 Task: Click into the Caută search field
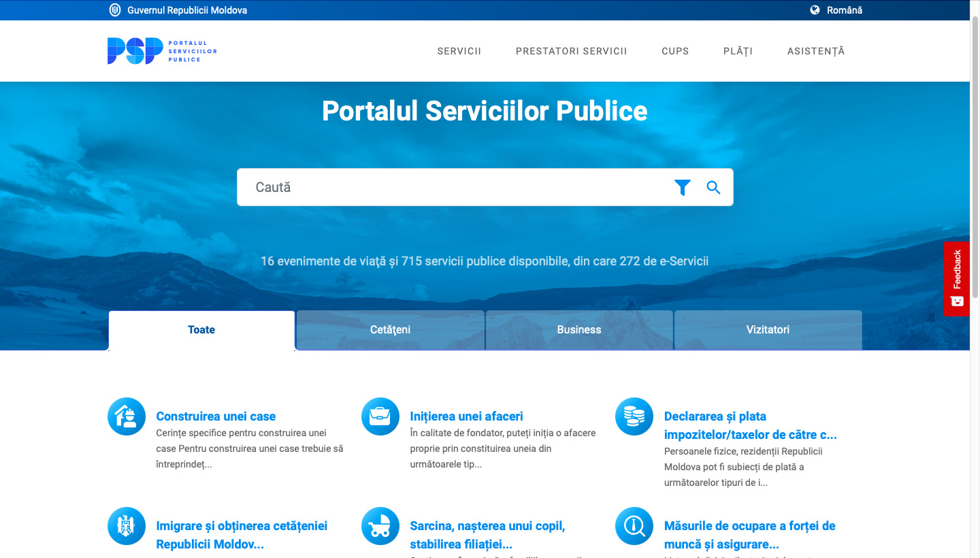click(x=449, y=188)
